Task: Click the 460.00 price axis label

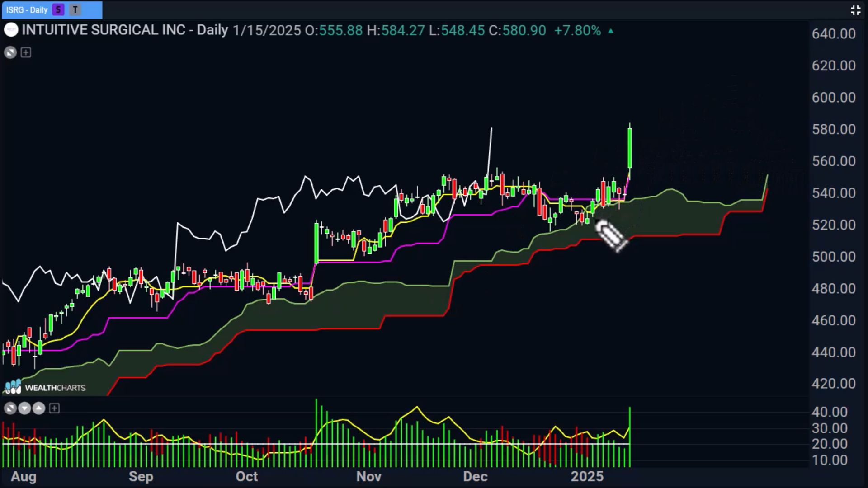Action: click(x=834, y=321)
